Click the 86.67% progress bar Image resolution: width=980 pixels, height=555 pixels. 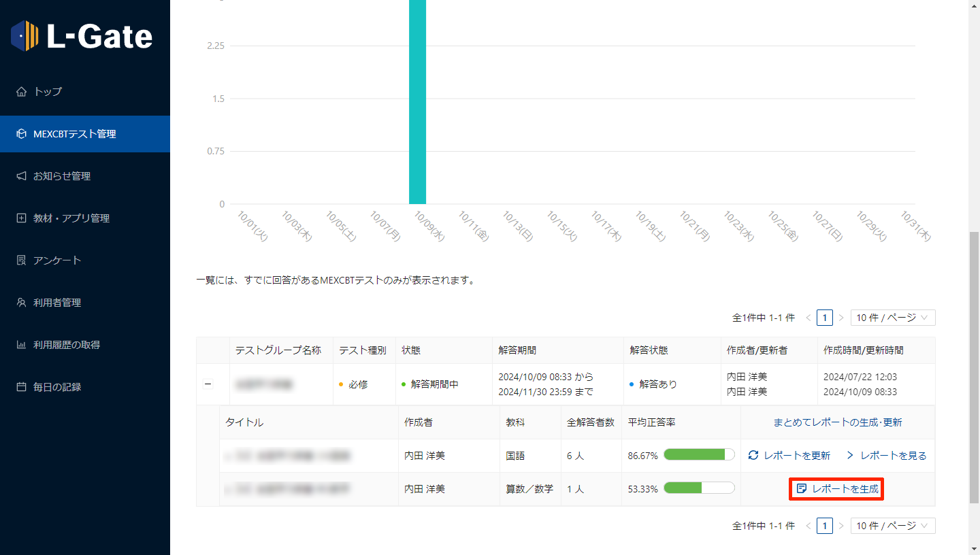(x=699, y=456)
